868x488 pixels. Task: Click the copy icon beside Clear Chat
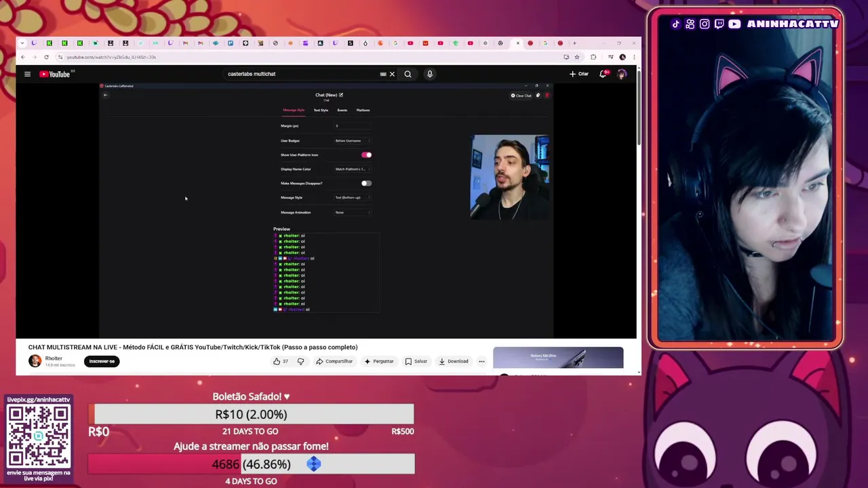[x=538, y=96]
